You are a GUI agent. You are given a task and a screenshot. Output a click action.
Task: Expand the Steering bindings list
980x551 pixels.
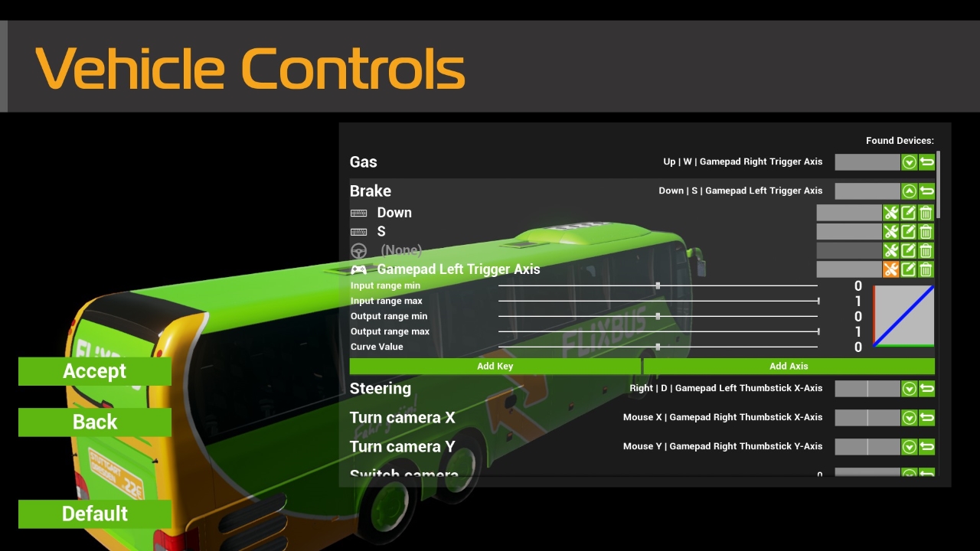[x=909, y=389]
